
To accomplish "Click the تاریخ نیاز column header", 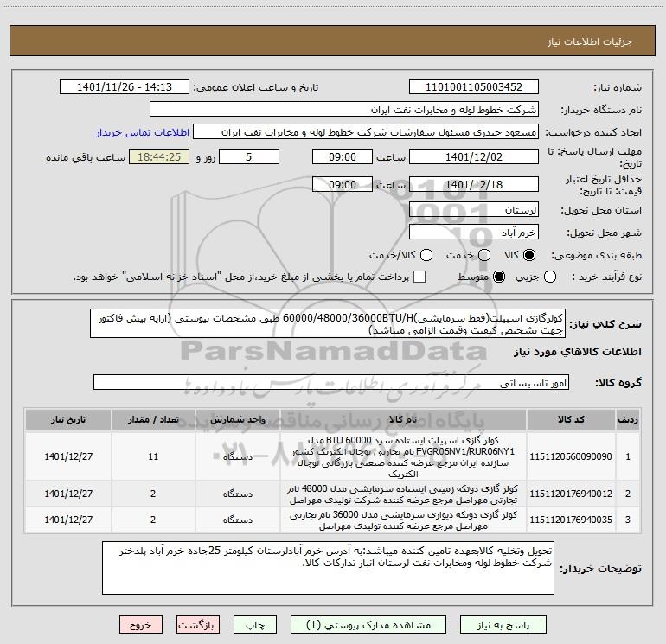I will click(68, 419).
